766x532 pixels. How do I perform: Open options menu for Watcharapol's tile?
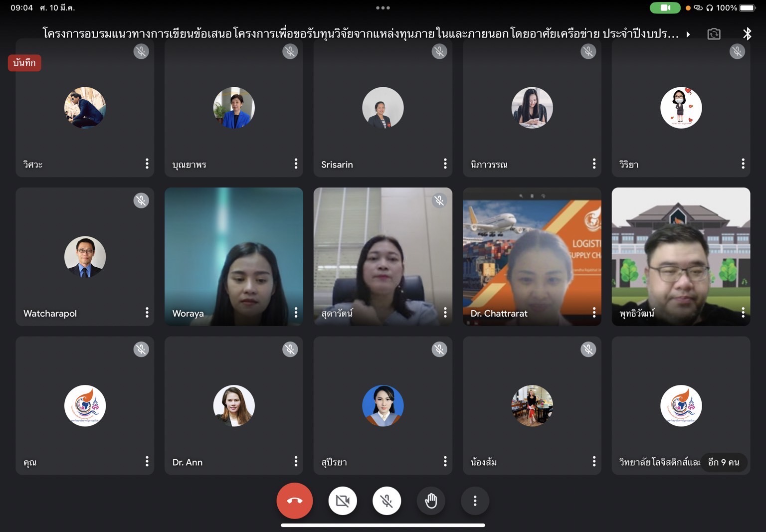click(147, 313)
